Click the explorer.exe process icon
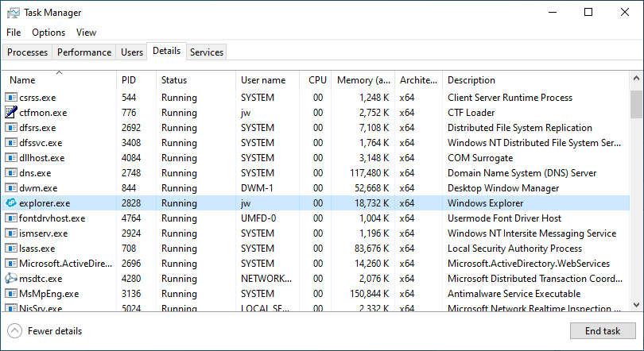This screenshot has width=644, height=351. coord(11,203)
